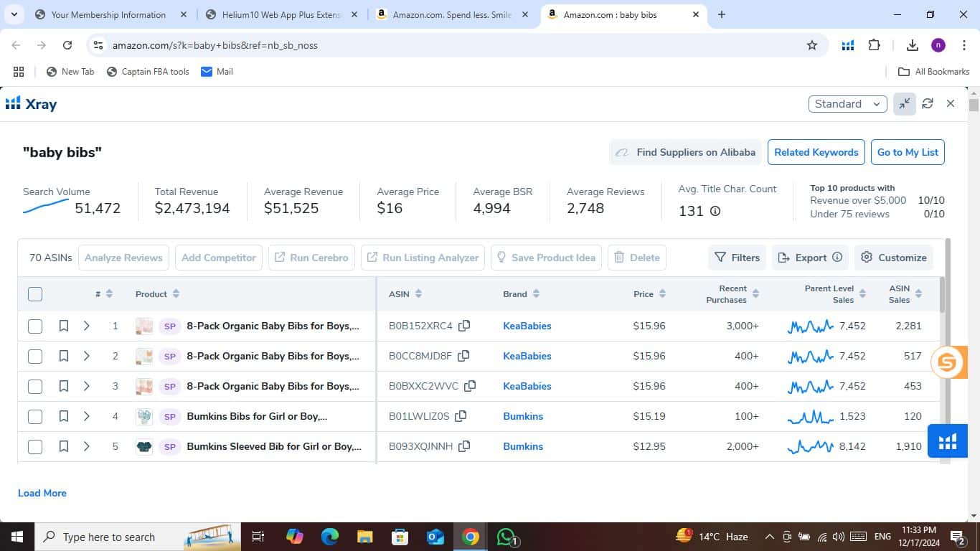Select checkbox for row 2 product

click(x=35, y=357)
